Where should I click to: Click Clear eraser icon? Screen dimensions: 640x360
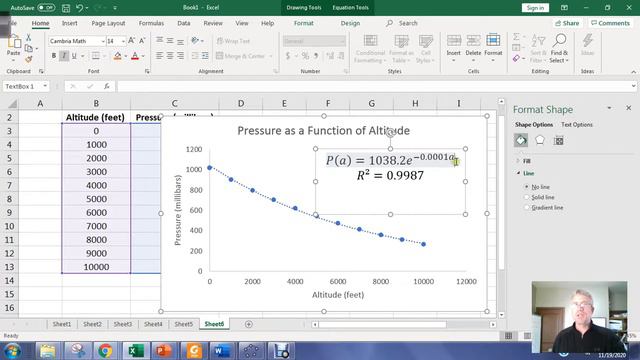click(x=516, y=59)
